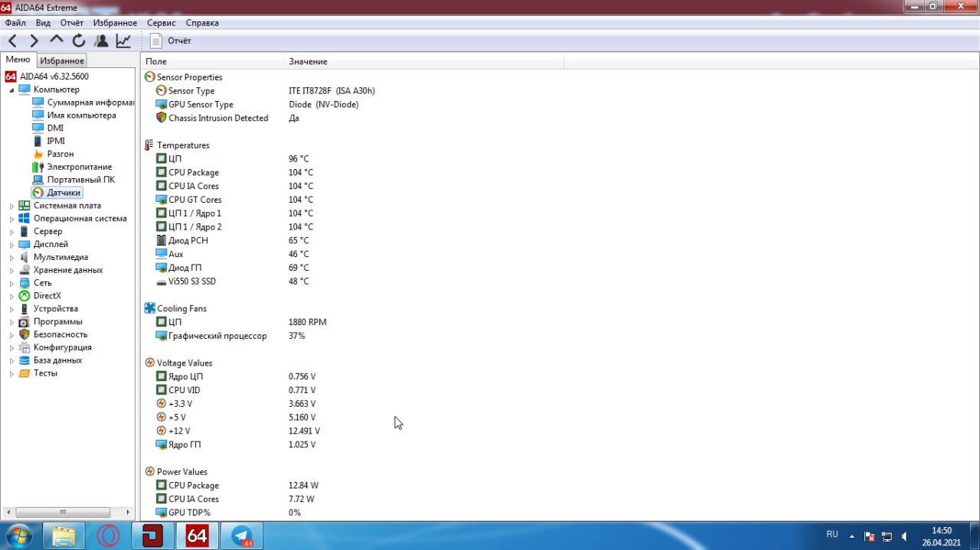Click the База данных database icon

(x=24, y=360)
